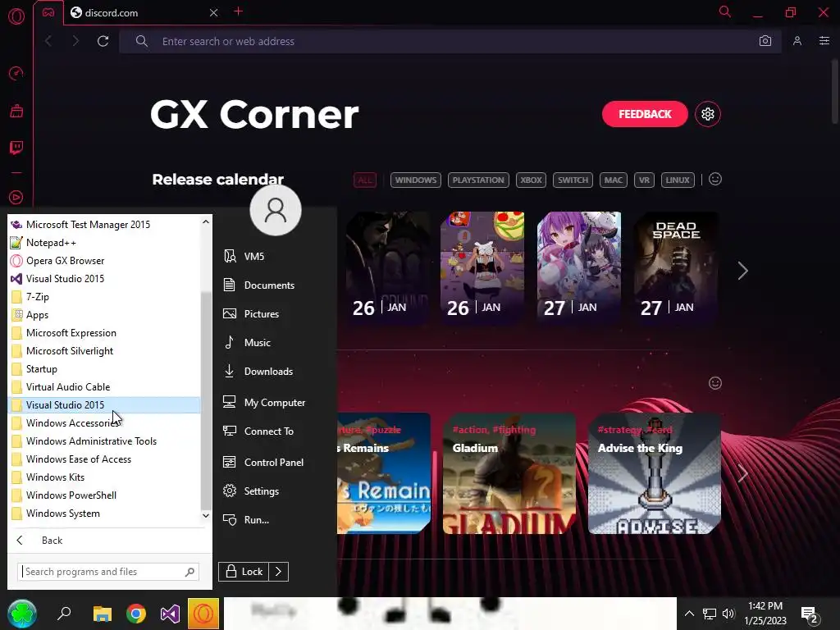Show hidden system tray icons
This screenshot has height=630, width=840.
point(689,614)
